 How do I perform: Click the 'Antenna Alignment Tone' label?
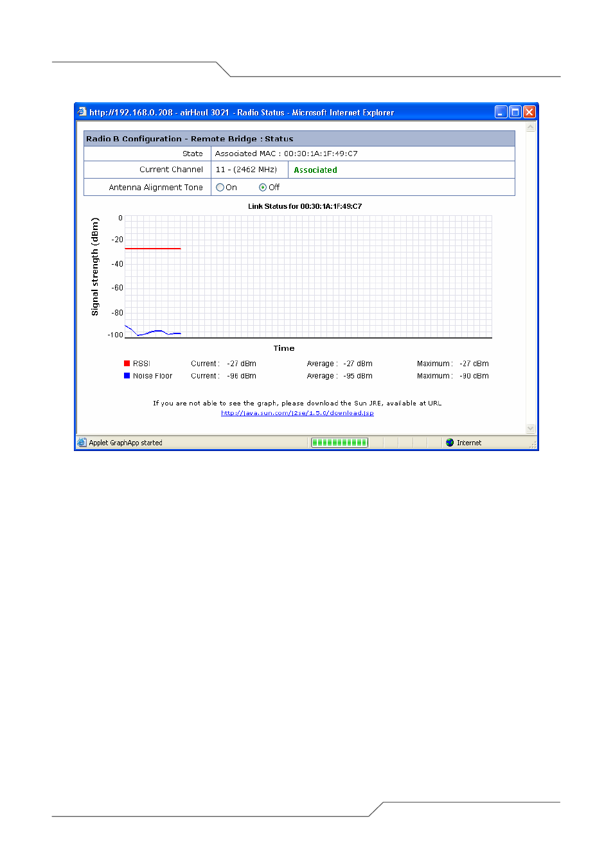tap(156, 188)
